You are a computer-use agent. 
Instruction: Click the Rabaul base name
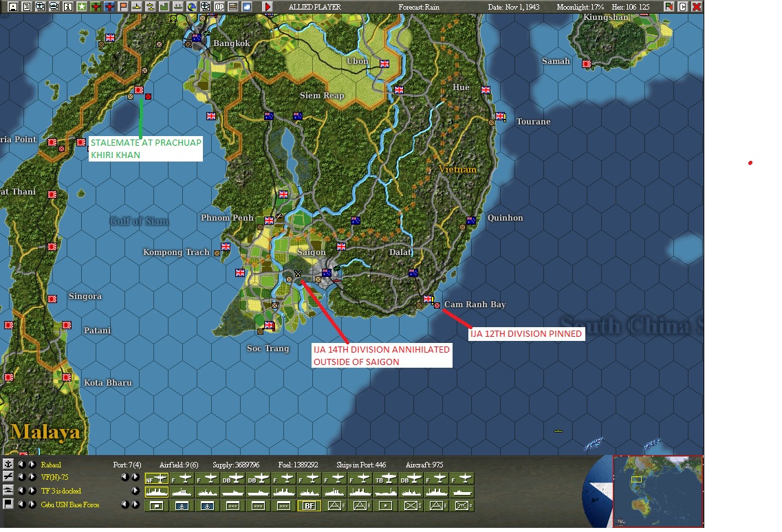pyautogui.click(x=51, y=465)
